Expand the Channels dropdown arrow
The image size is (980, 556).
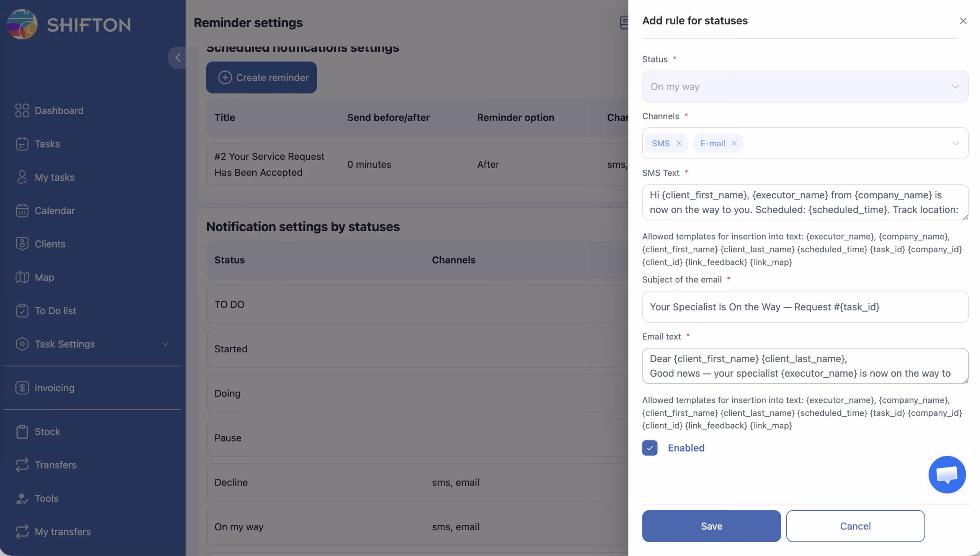[955, 143]
